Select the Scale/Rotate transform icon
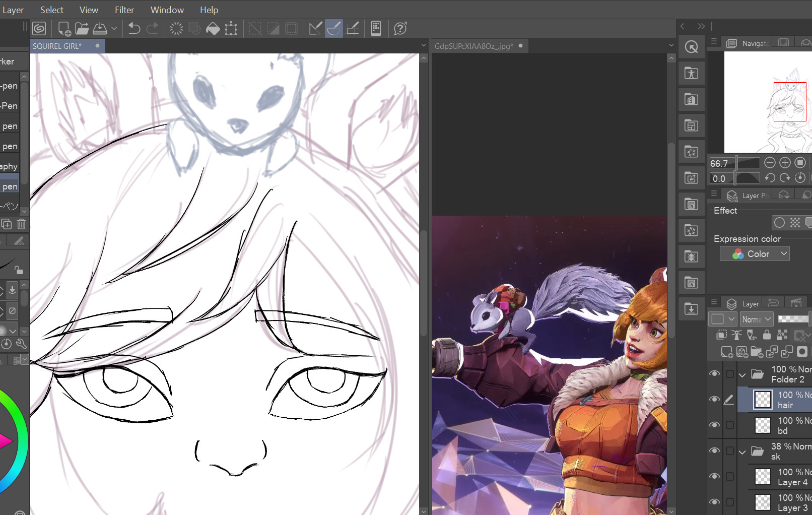The image size is (812, 515). (231, 29)
